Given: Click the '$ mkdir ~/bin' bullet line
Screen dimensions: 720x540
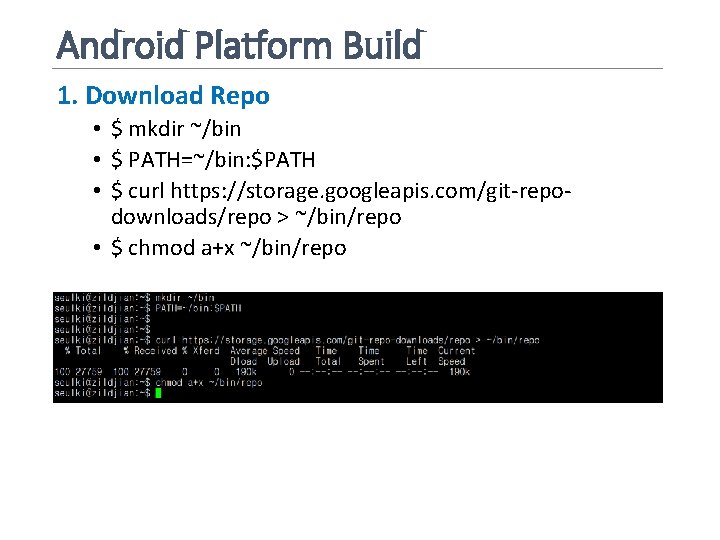Looking at the screenshot, I should point(176,129).
